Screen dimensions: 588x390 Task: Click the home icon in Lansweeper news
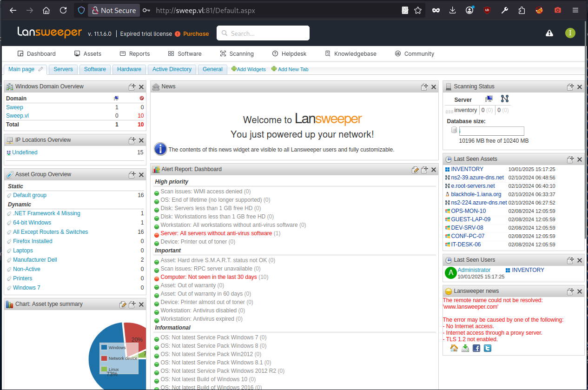[454, 348]
